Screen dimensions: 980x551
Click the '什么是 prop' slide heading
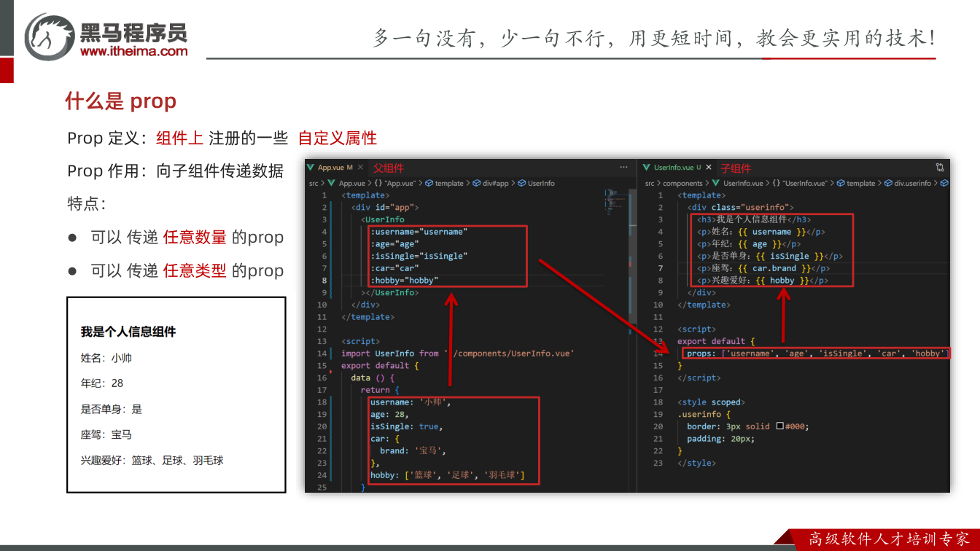point(121,101)
